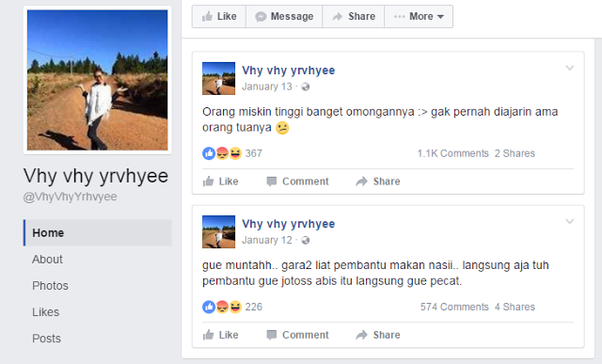This screenshot has height=364, width=602.
Task: Comment on the January 12 post
Action: (x=297, y=335)
